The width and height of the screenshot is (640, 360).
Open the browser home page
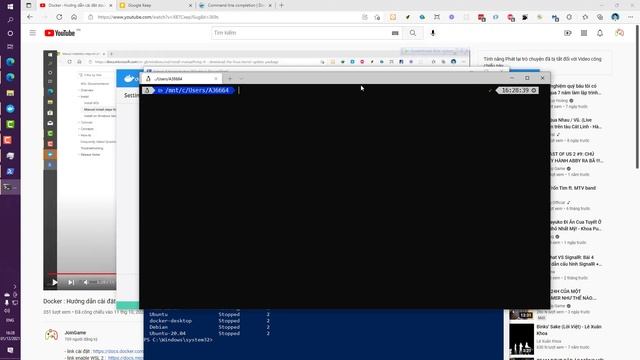74,17
